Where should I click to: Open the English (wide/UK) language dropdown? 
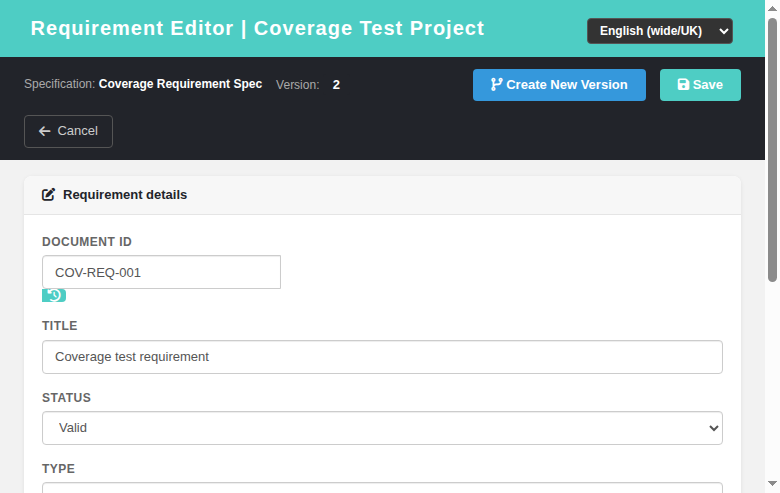click(x=660, y=31)
